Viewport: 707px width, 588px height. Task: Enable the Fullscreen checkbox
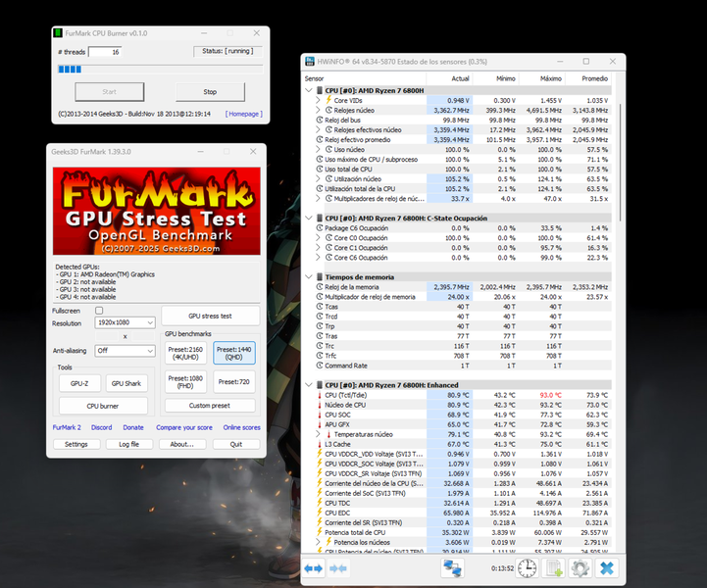point(98,311)
